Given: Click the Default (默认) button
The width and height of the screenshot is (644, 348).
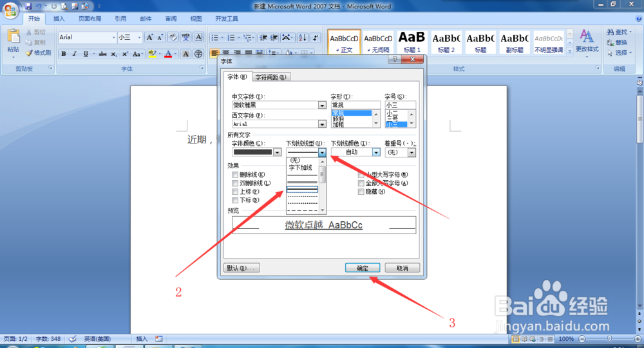Looking at the screenshot, I should (x=241, y=268).
